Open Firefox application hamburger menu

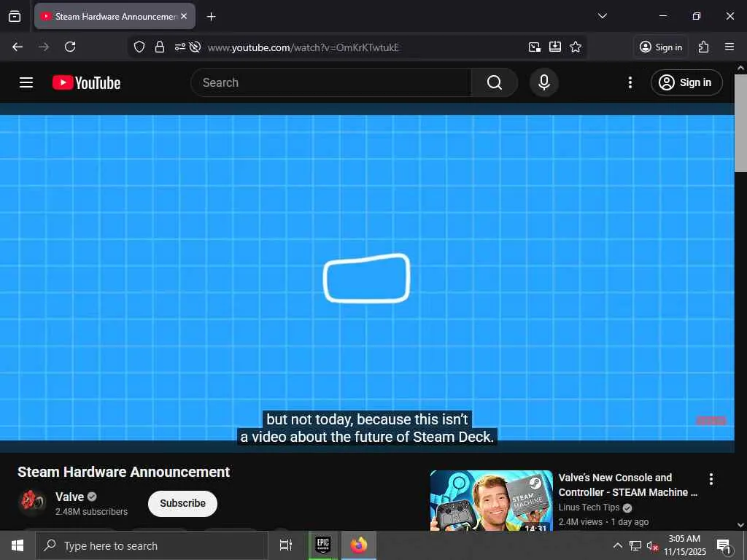point(729,47)
